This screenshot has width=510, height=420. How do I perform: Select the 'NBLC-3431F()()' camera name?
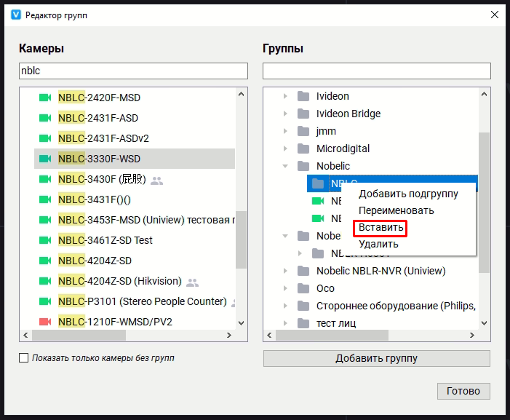click(95, 199)
